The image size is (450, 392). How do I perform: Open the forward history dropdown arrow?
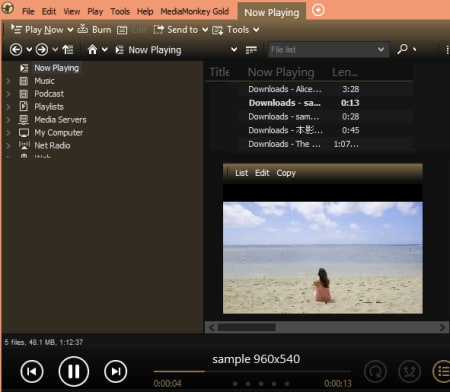point(55,50)
